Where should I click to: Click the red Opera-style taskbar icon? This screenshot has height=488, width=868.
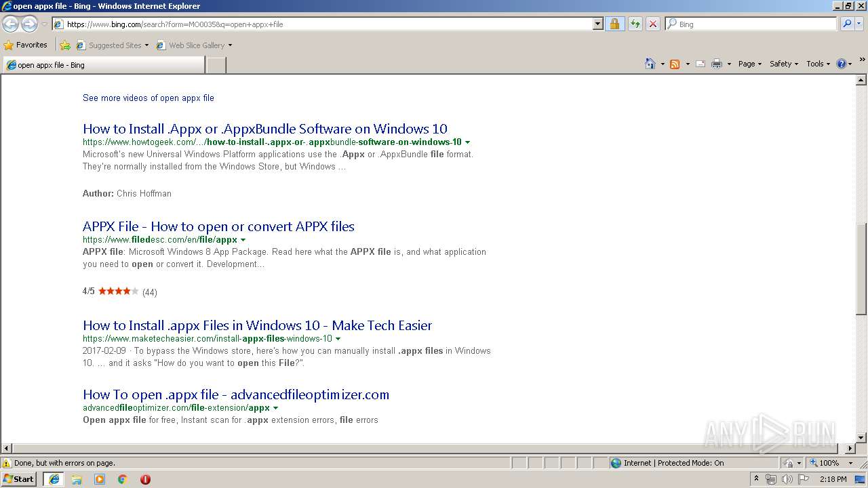pos(145,479)
